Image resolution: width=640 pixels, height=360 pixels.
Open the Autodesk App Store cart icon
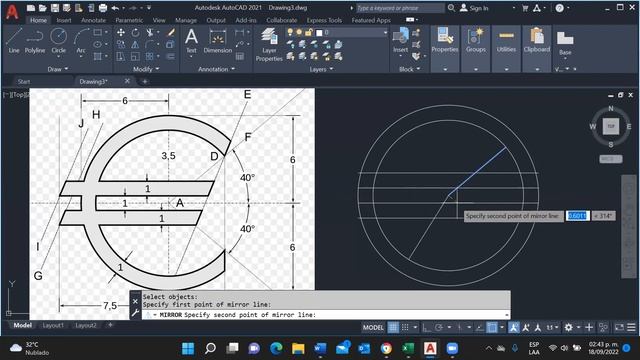(x=525, y=8)
